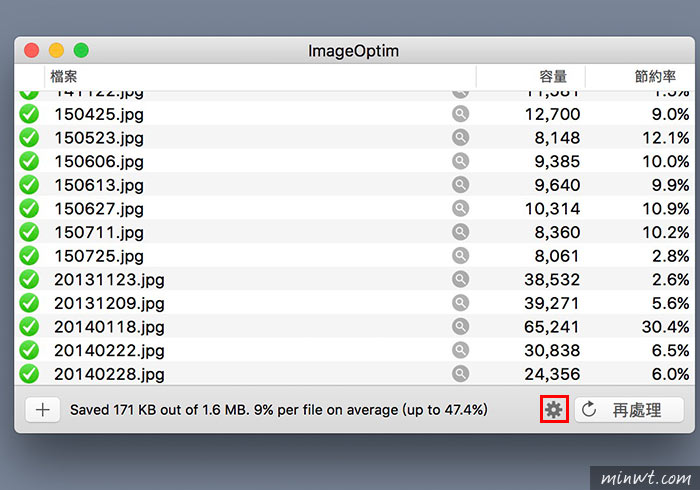The height and width of the screenshot is (490, 700).
Task: Click green checkmark status of 20131209.jpg
Action: coord(29,303)
